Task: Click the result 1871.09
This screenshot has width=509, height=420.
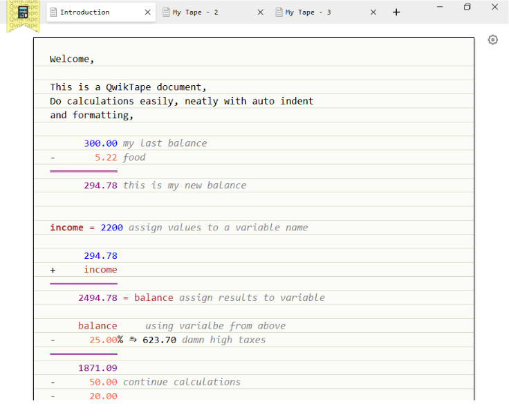Action: click(98, 368)
